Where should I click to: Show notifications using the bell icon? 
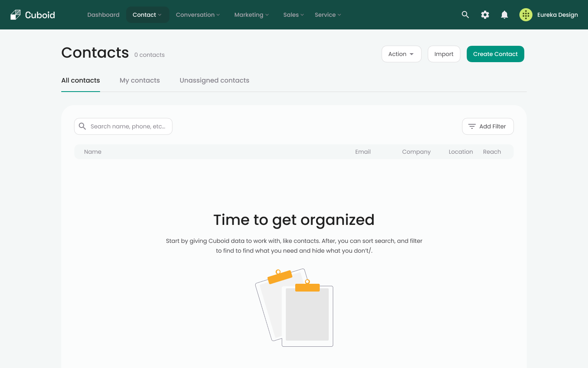[x=504, y=15]
